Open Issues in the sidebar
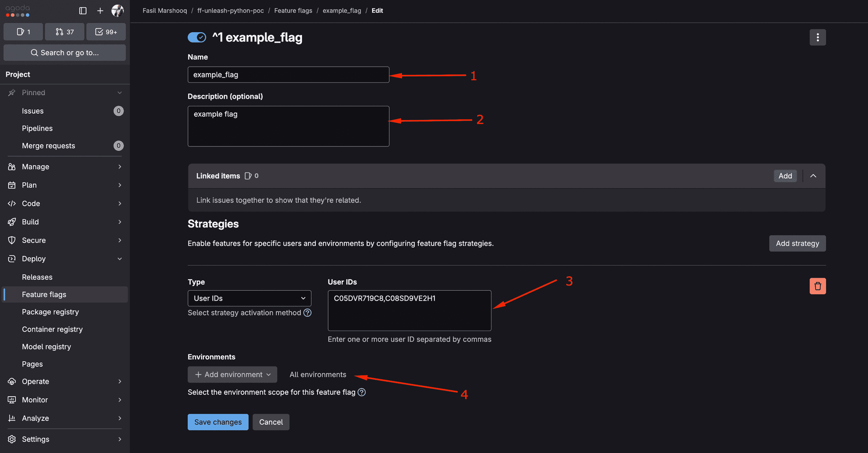This screenshot has height=453, width=868. tap(65, 111)
